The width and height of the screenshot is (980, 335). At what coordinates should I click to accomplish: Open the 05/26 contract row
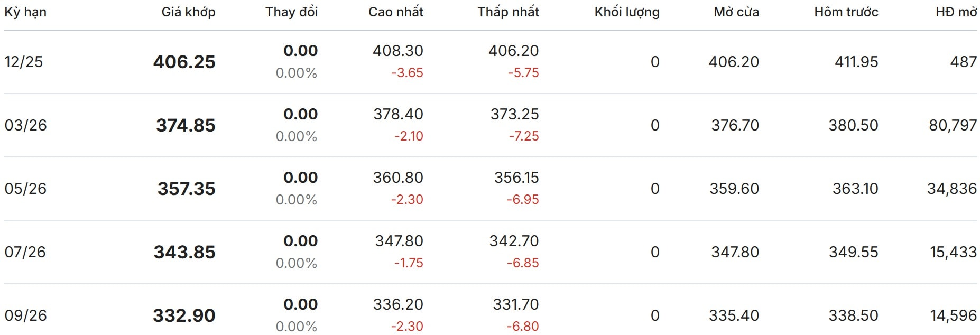click(x=25, y=189)
